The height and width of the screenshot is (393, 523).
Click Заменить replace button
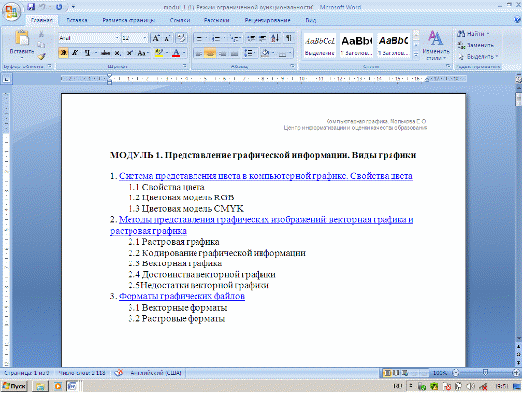pyautogui.click(x=476, y=45)
